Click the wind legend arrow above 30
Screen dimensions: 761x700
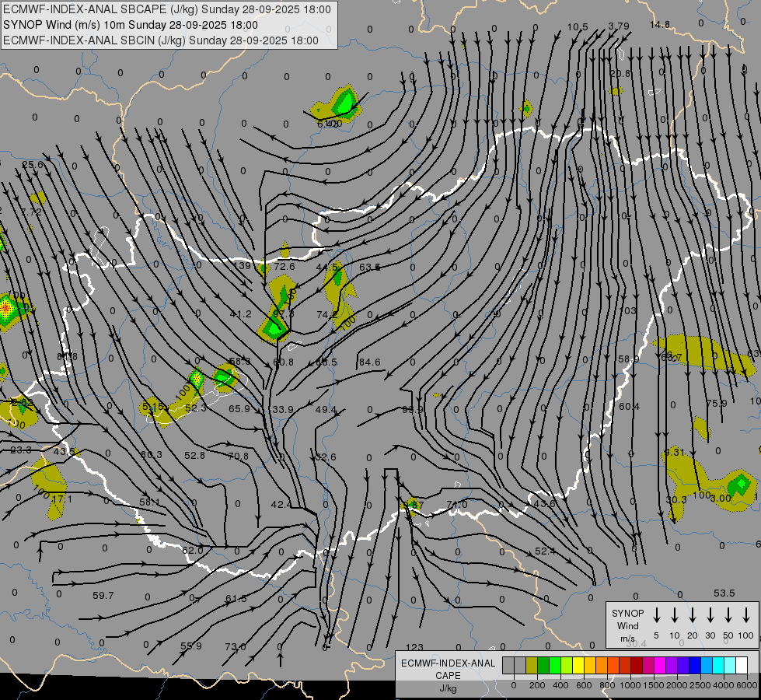click(710, 615)
